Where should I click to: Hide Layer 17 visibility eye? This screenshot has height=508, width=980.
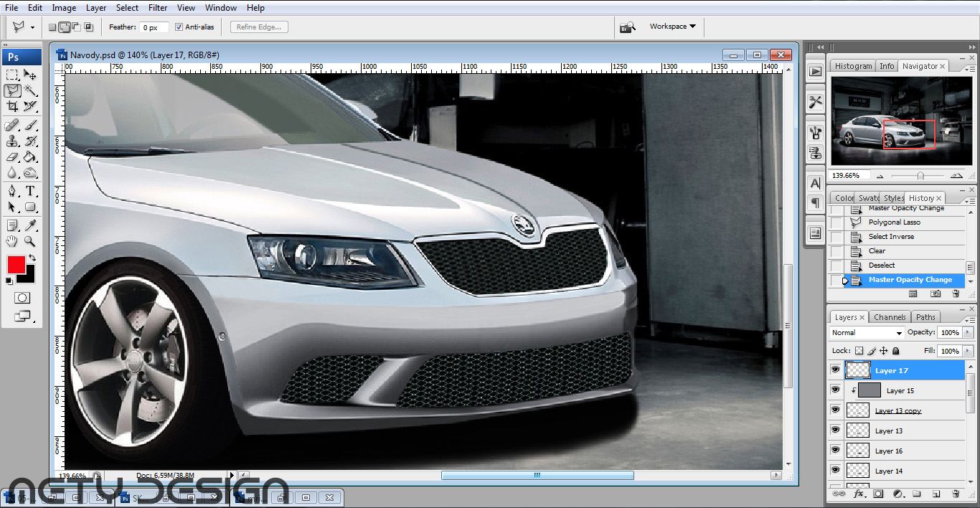(x=835, y=370)
